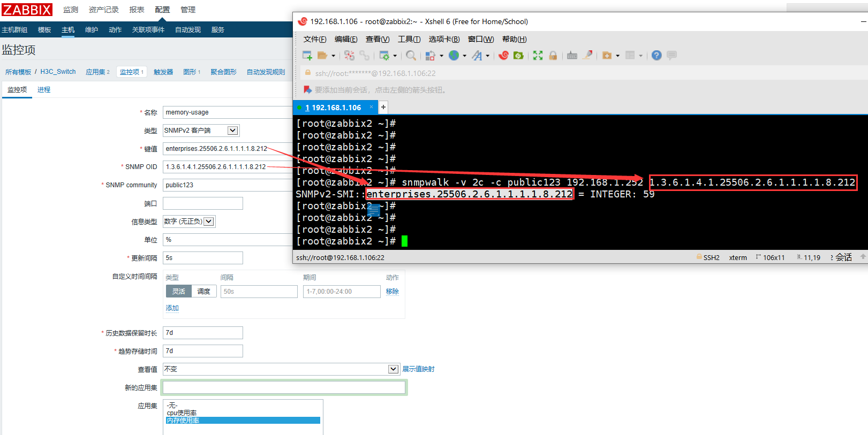Click the grey layout panes icon in Xshell
Image resolution: width=868 pixels, height=435 pixels.
point(630,55)
